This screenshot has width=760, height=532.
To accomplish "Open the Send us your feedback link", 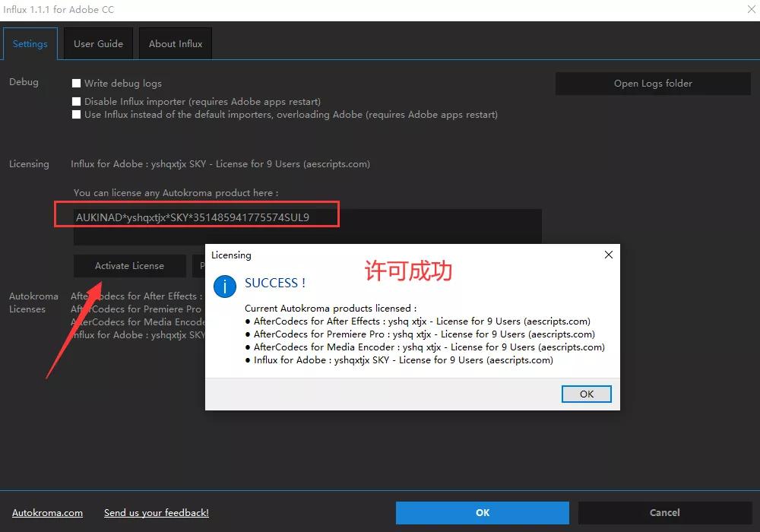I will pos(156,512).
